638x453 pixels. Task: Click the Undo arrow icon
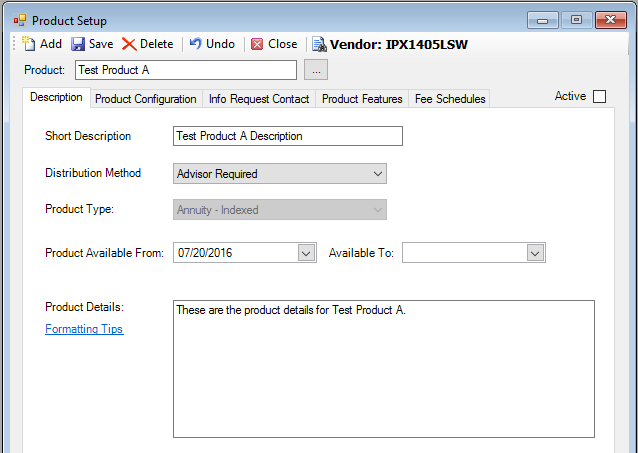click(195, 44)
